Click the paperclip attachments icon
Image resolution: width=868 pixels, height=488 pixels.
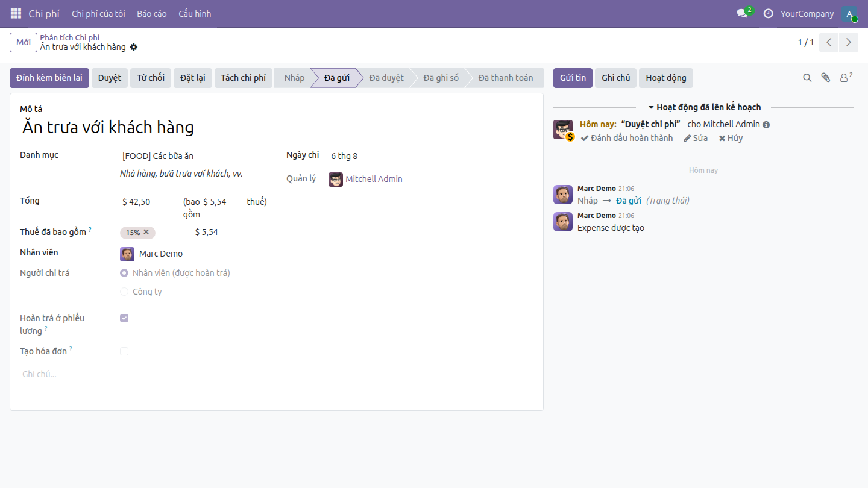pos(826,78)
